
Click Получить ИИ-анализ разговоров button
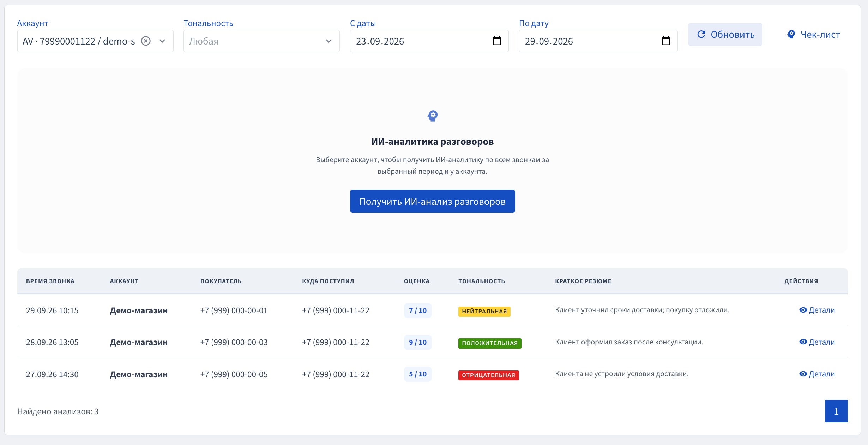pyautogui.click(x=433, y=201)
